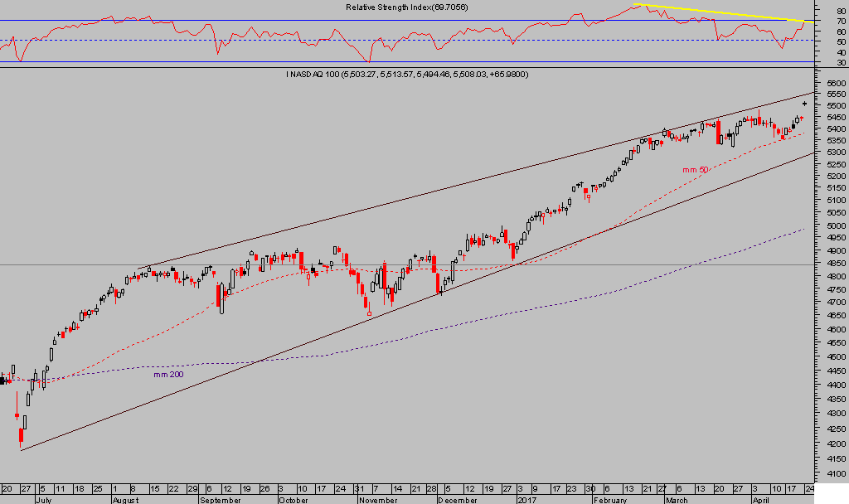The width and height of the screenshot is (849, 504).
Task: Click the 5000 level on the price axis
Action: tap(831, 225)
